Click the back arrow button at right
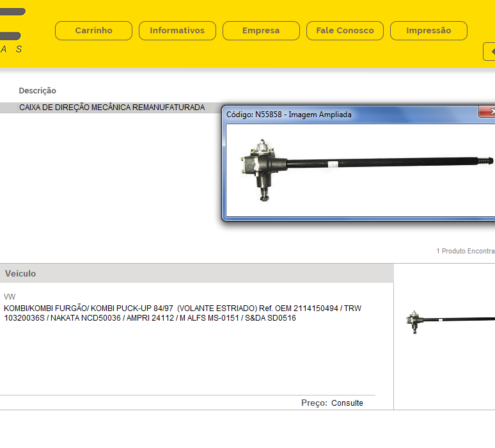 point(490,51)
